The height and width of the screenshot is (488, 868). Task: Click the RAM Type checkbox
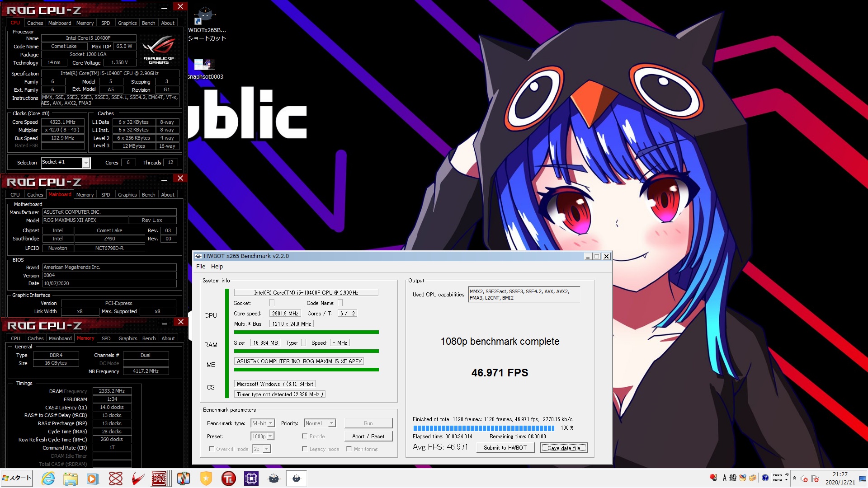[303, 343]
